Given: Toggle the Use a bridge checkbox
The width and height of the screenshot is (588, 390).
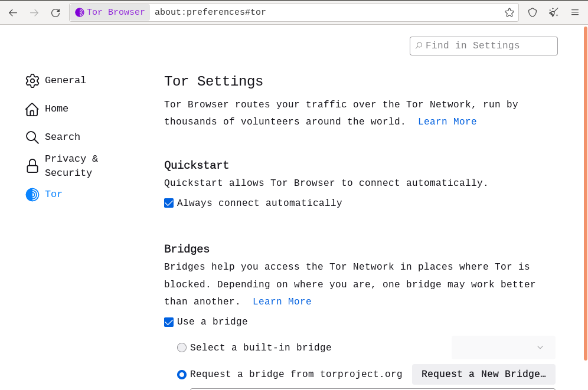Looking at the screenshot, I should pos(169,322).
